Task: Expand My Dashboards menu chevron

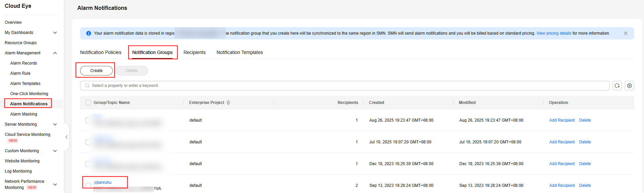Action: tap(55, 33)
